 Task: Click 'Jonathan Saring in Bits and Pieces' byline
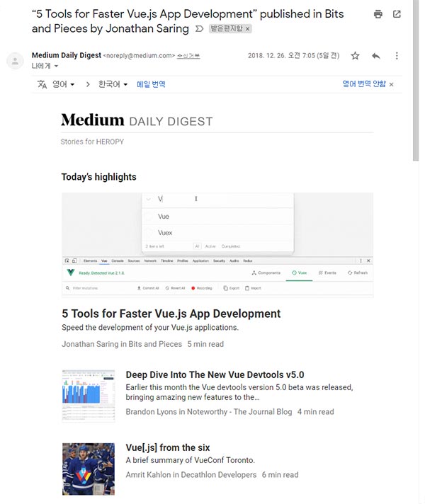122,344
